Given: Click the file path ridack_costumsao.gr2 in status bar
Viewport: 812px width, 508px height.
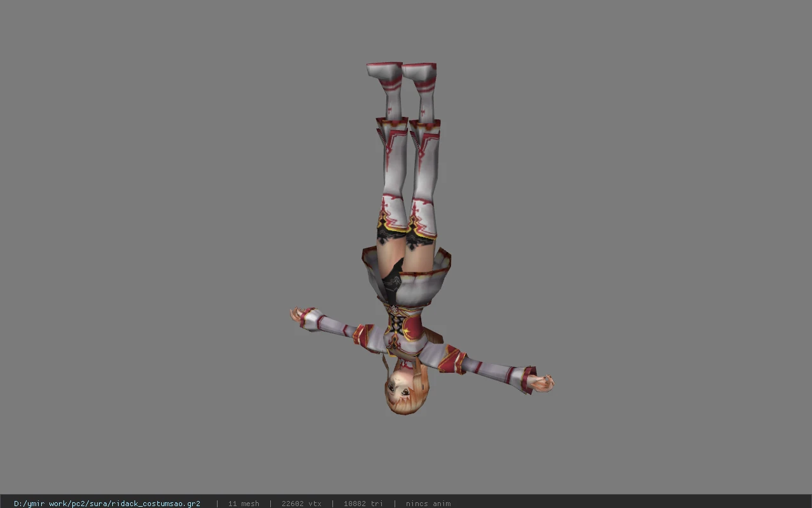Looking at the screenshot, I should pos(107,504).
